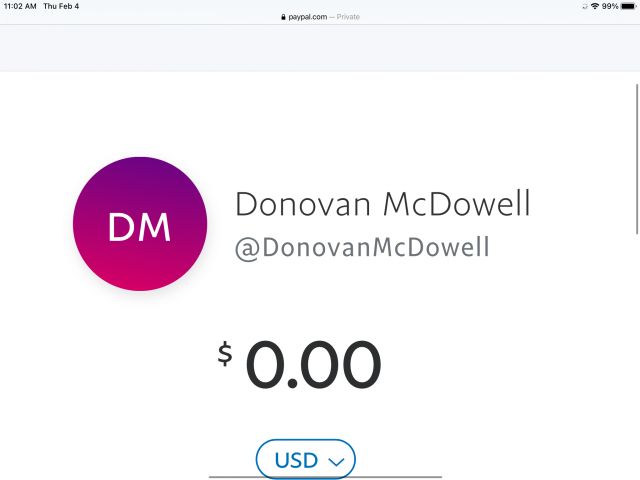Screen dimensions: 640x480
Task: Tap the 11:02 AM clock
Action: (x=20, y=6)
